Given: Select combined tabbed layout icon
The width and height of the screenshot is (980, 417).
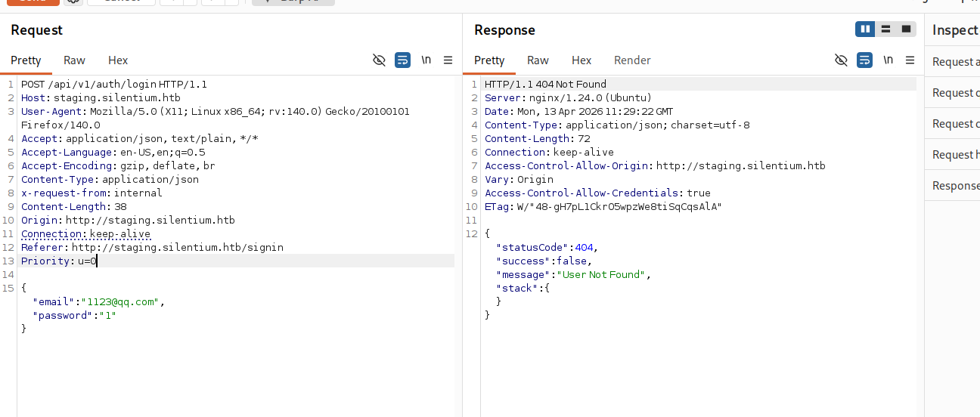Looking at the screenshot, I should click(x=906, y=29).
